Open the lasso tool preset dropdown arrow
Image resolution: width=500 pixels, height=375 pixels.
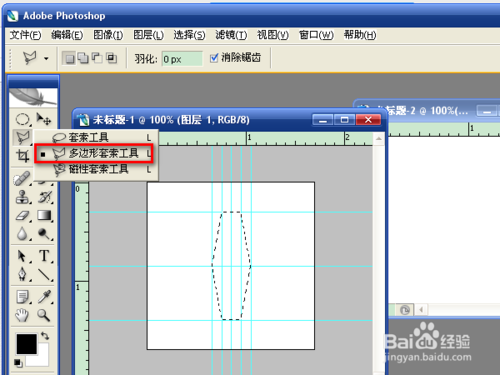46,59
